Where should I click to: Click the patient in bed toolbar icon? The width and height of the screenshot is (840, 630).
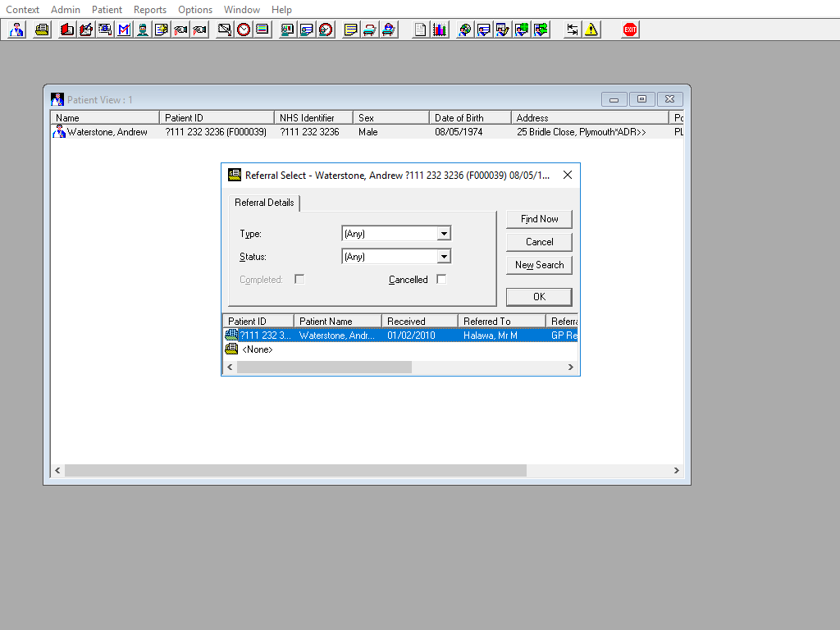388,30
